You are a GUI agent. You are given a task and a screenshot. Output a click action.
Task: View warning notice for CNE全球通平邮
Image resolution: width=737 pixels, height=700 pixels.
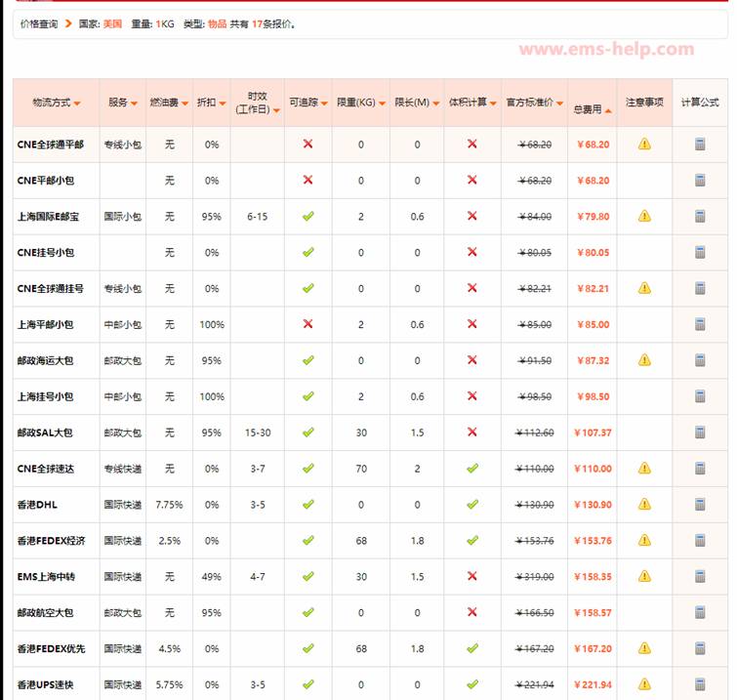click(x=644, y=144)
